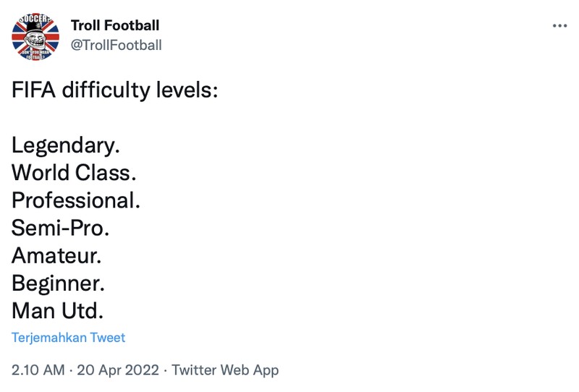Click the troll face in the avatar
The height and width of the screenshot is (392, 579).
(x=35, y=33)
